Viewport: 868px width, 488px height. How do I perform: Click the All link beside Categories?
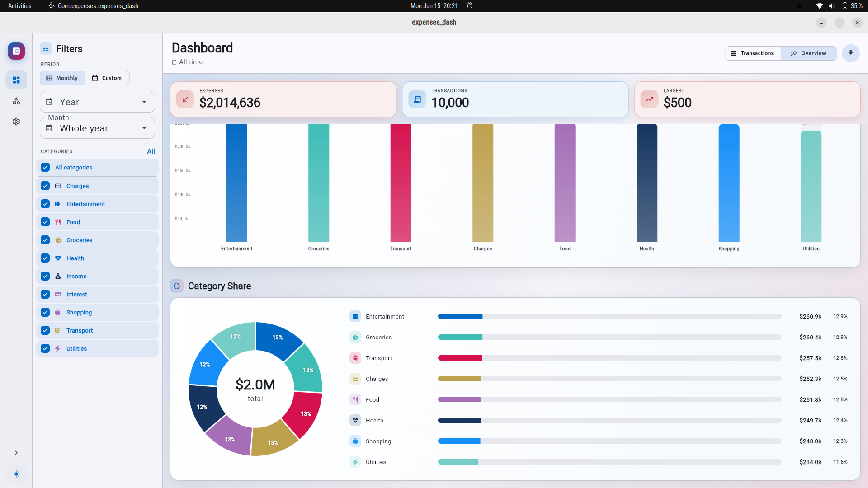151,151
